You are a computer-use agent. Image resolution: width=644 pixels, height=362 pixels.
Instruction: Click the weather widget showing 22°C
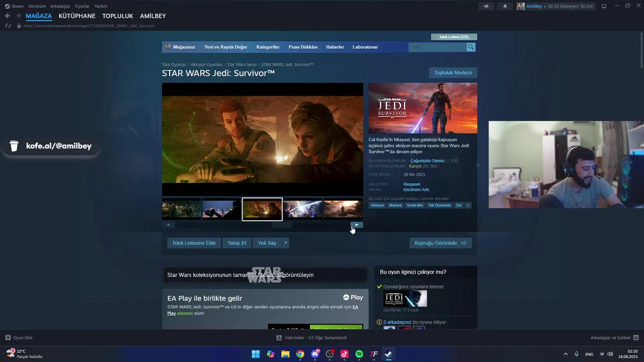coord(24,354)
